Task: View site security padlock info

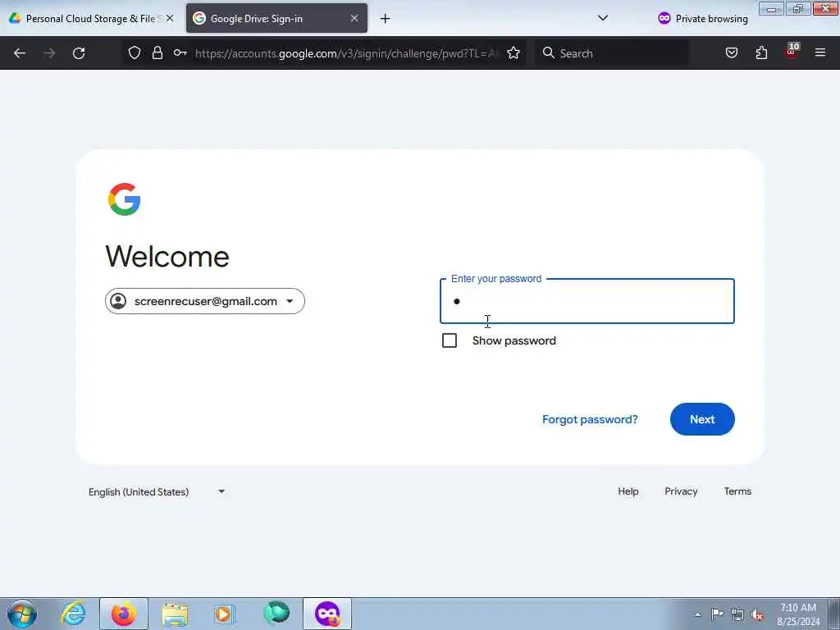Action: click(157, 52)
